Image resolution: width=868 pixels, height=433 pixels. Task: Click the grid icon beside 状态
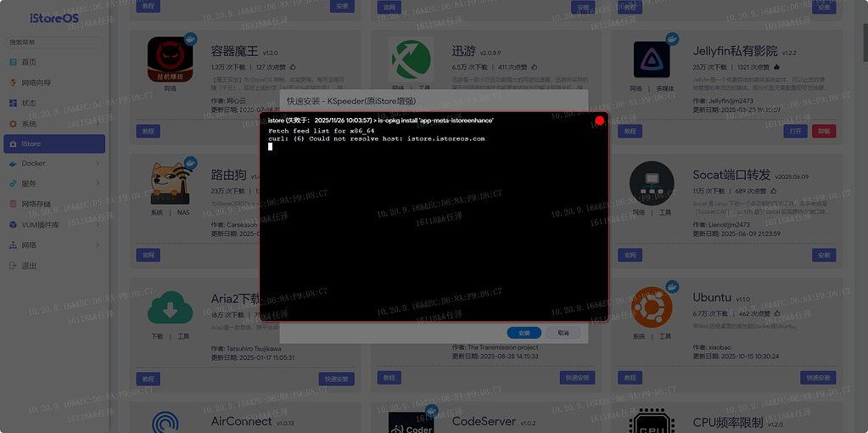pyautogui.click(x=14, y=103)
